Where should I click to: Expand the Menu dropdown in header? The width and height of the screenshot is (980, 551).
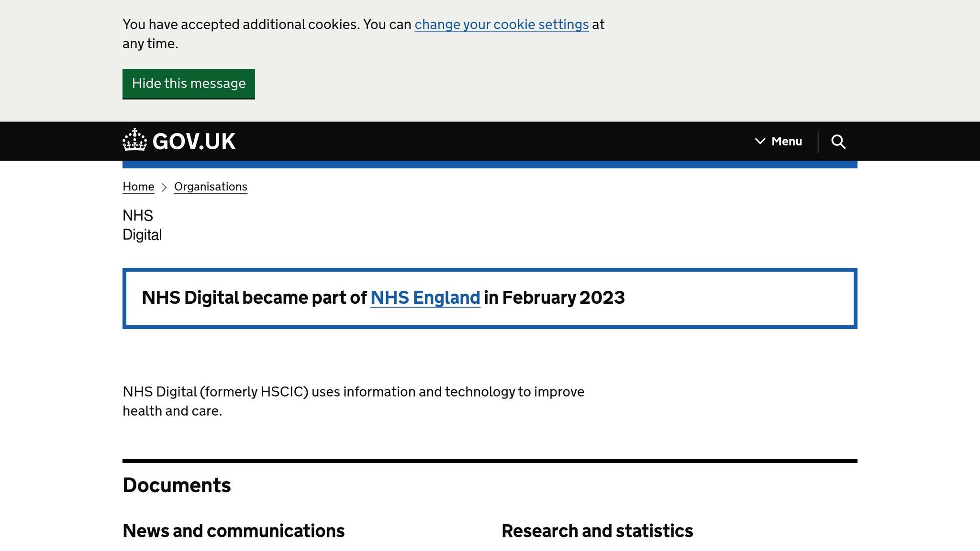[x=779, y=142]
